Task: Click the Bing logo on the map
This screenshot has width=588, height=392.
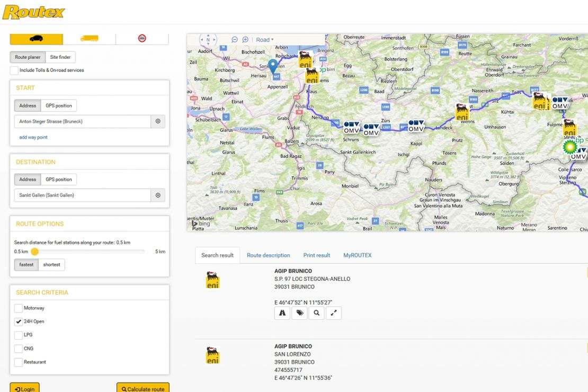Action: 201,224
